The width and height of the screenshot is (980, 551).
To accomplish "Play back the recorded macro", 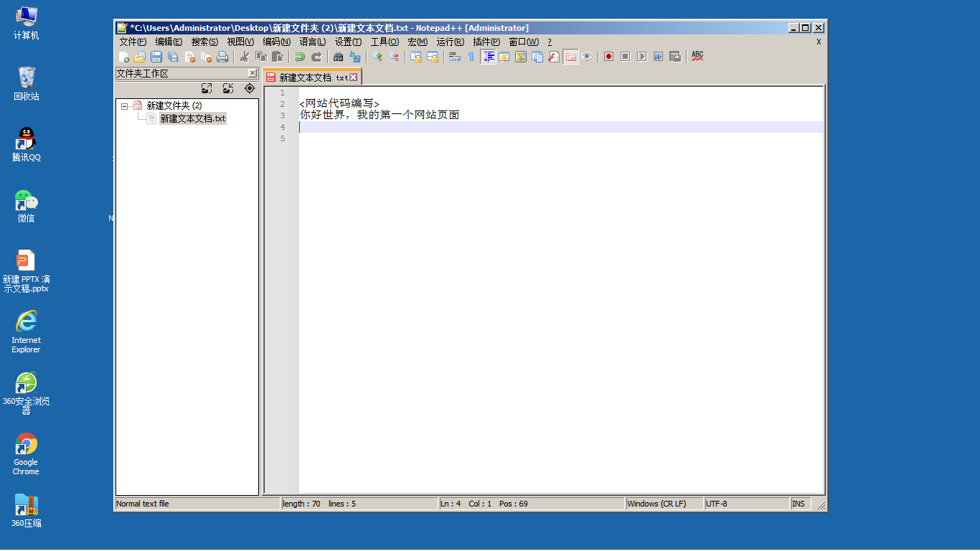I will click(x=642, y=57).
